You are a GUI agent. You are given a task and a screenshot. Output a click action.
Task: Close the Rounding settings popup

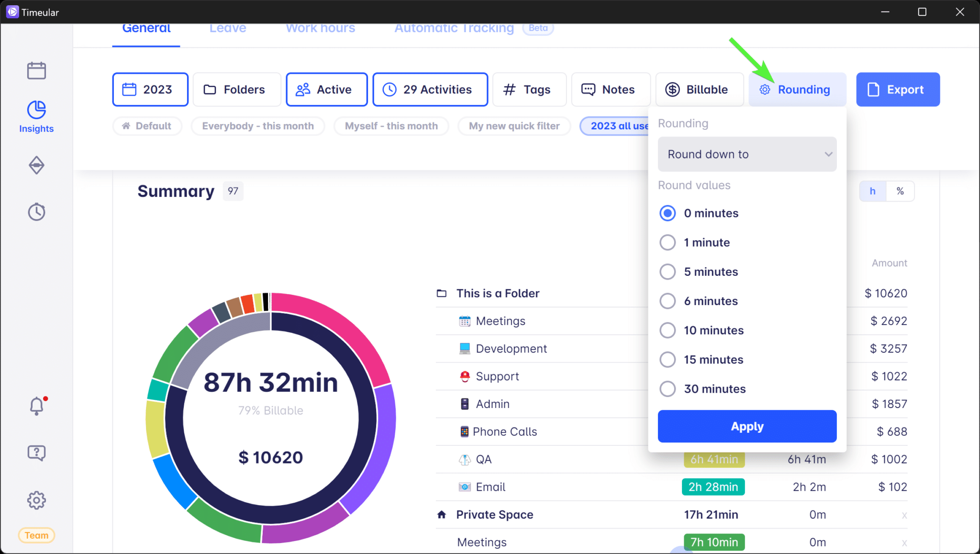(x=797, y=90)
